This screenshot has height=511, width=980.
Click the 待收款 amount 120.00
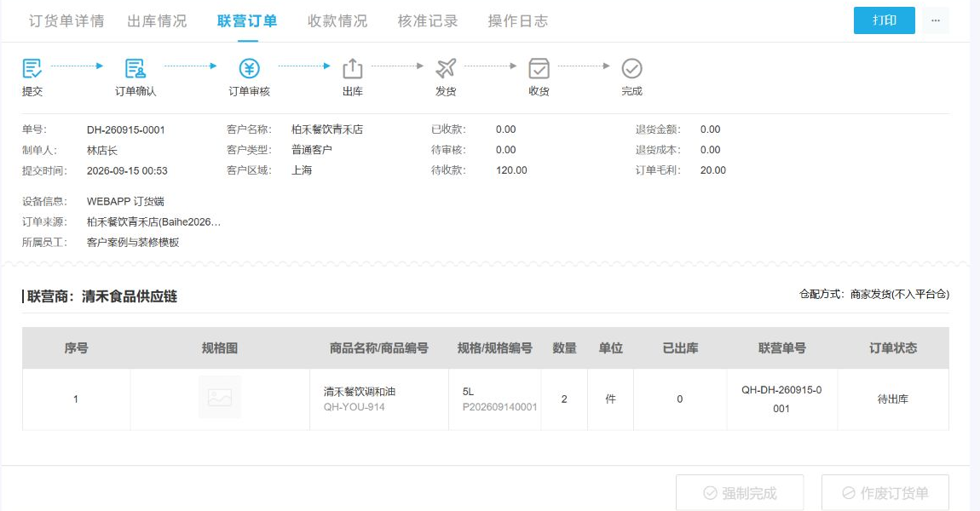[x=511, y=170]
